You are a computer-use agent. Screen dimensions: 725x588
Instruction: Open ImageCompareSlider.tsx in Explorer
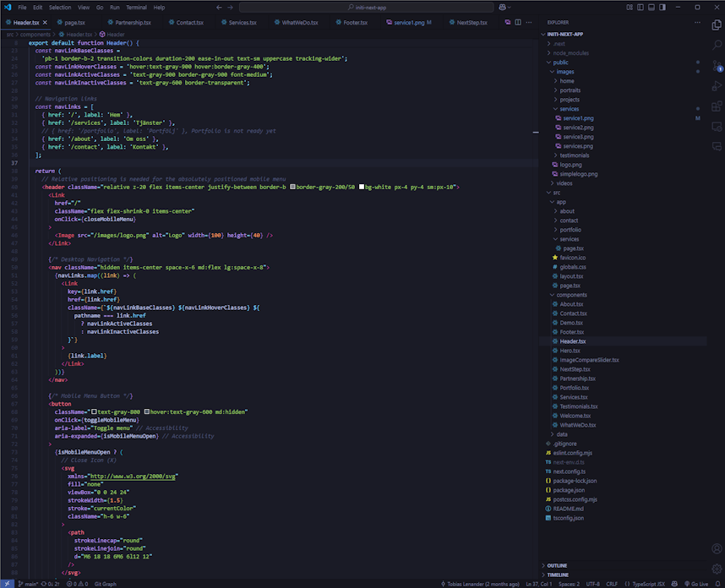624,360
